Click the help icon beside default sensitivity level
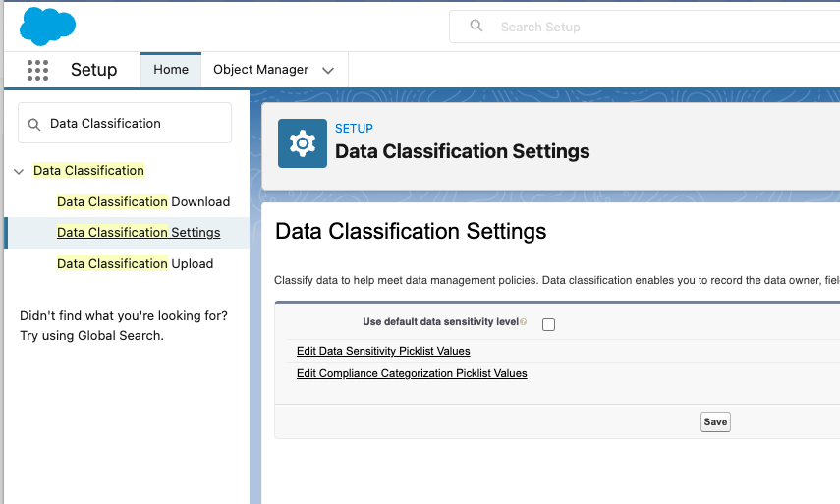Viewport: 840px width, 504px height. 523,322
